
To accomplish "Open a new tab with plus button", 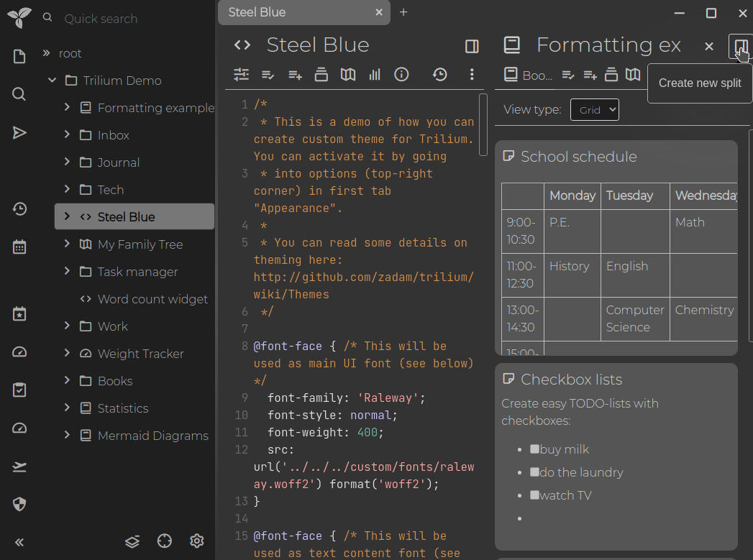I will [x=403, y=12].
